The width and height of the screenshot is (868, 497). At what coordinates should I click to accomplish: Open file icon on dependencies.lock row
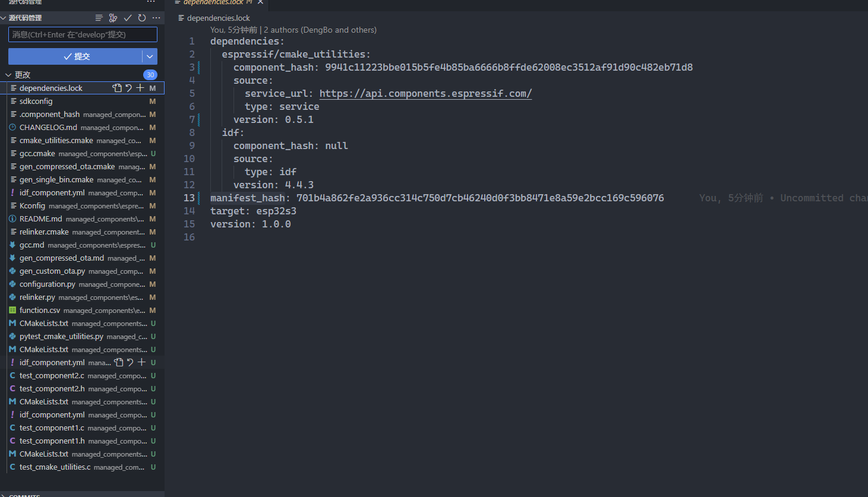coord(117,88)
